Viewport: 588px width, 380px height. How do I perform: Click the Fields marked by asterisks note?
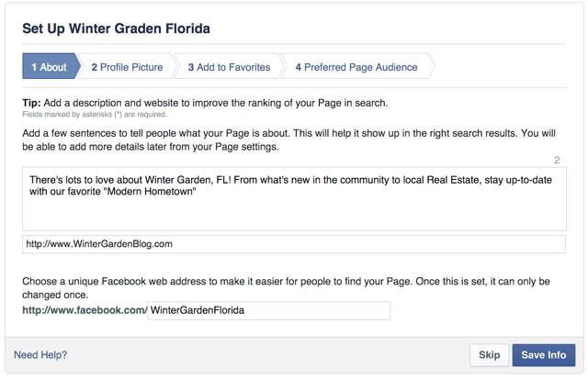click(x=95, y=115)
